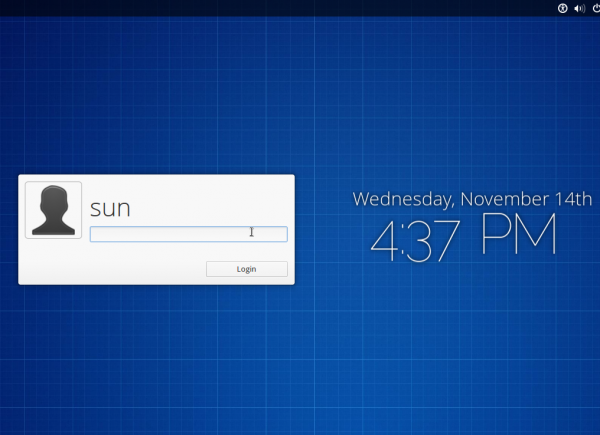Click the "Wednesday, November 14th" date text
This screenshot has width=600, height=435.
[x=472, y=199]
